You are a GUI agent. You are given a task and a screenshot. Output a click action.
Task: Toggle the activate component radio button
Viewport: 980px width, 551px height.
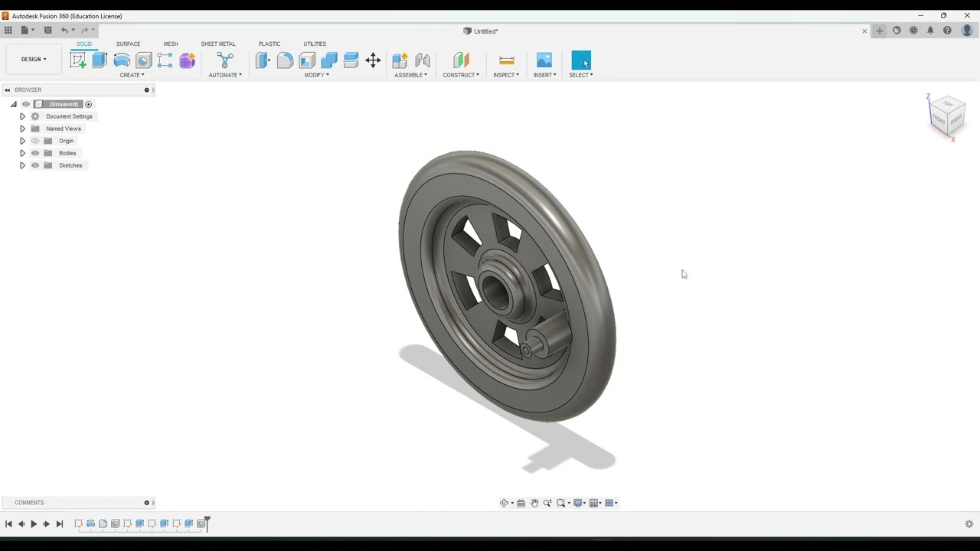point(89,104)
